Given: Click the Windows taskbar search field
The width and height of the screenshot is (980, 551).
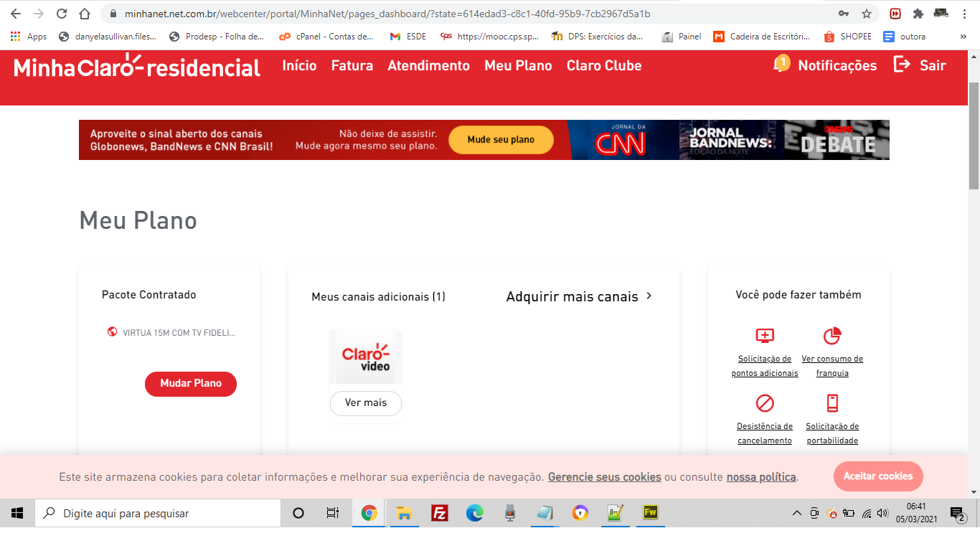Looking at the screenshot, I should click(158, 514).
